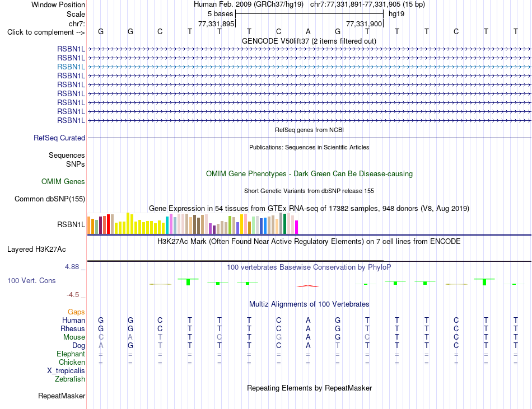Open 'Repeating Elements by RepeatMasker' title
The height and width of the screenshot is (409, 532).
click(x=309, y=388)
